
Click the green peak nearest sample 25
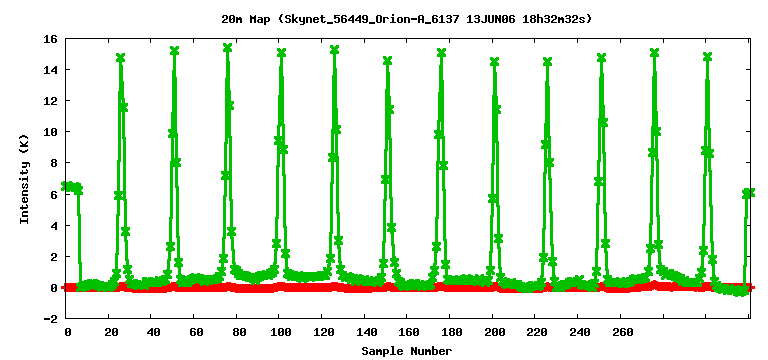tap(120, 57)
